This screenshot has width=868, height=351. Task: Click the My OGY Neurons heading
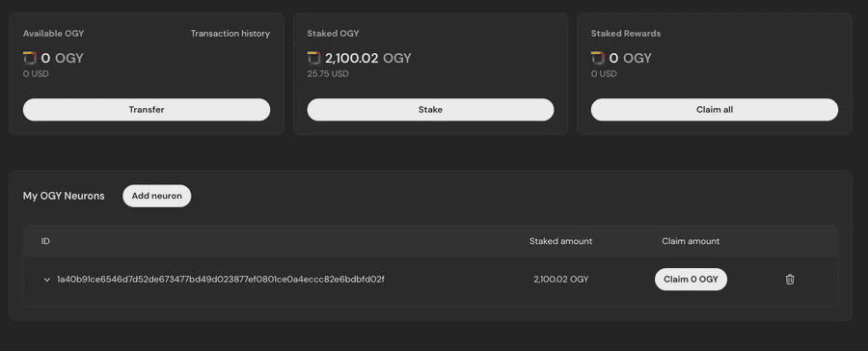[64, 196]
